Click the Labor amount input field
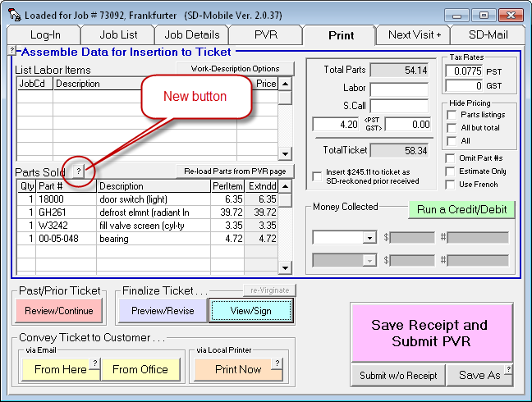The height and width of the screenshot is (402, 532). click(x=399, y=89)
